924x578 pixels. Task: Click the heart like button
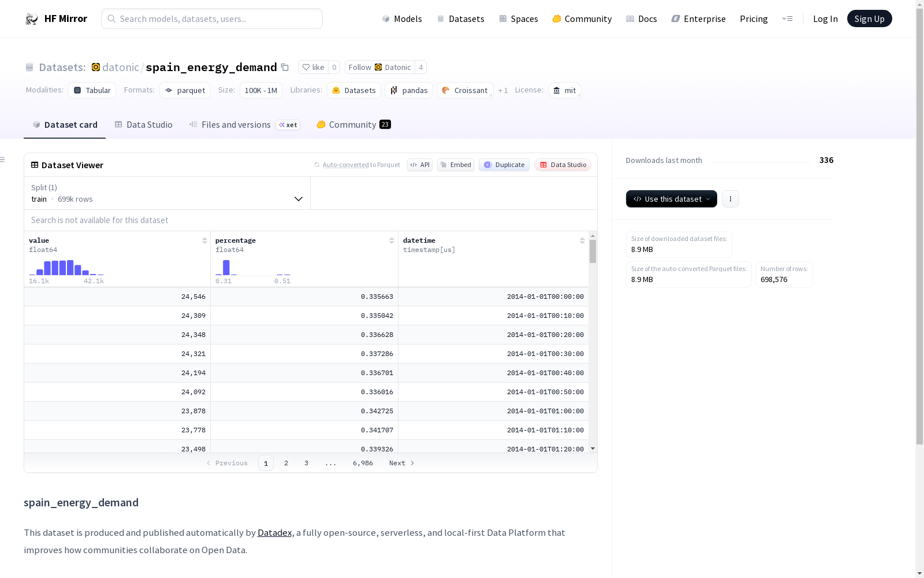click(x=314, y=67)
